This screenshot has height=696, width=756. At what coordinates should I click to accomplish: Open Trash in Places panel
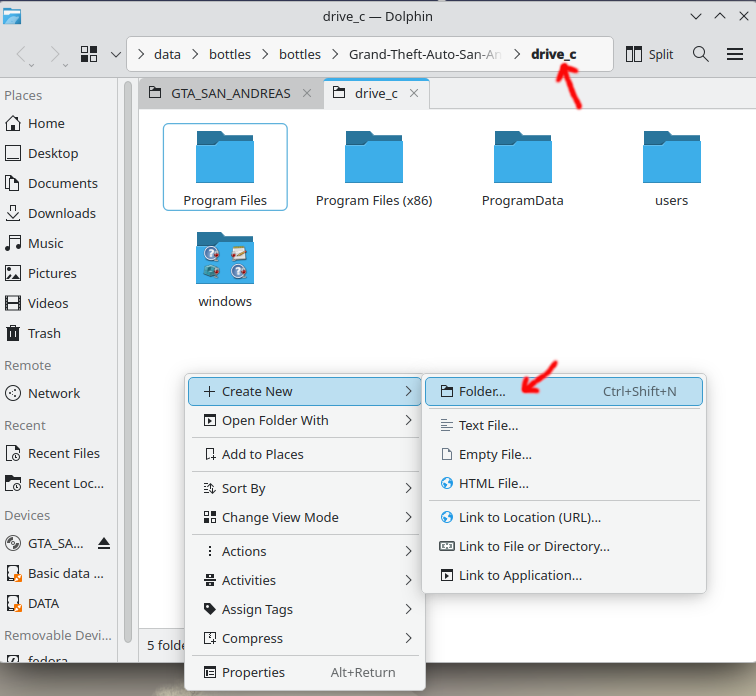pyautogui.click(x=58, y=333)
